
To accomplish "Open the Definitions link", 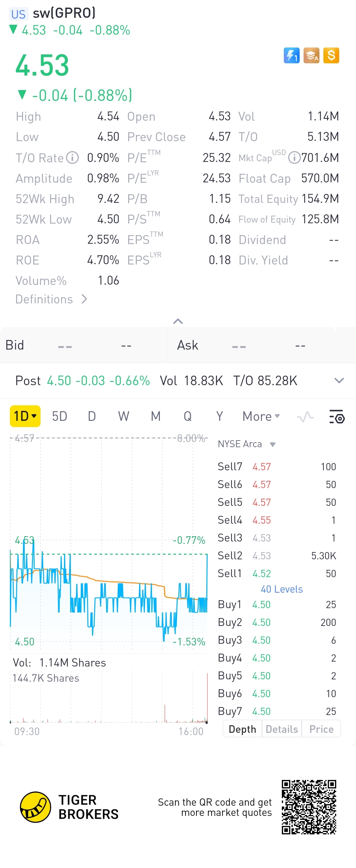I will (51, 299).
